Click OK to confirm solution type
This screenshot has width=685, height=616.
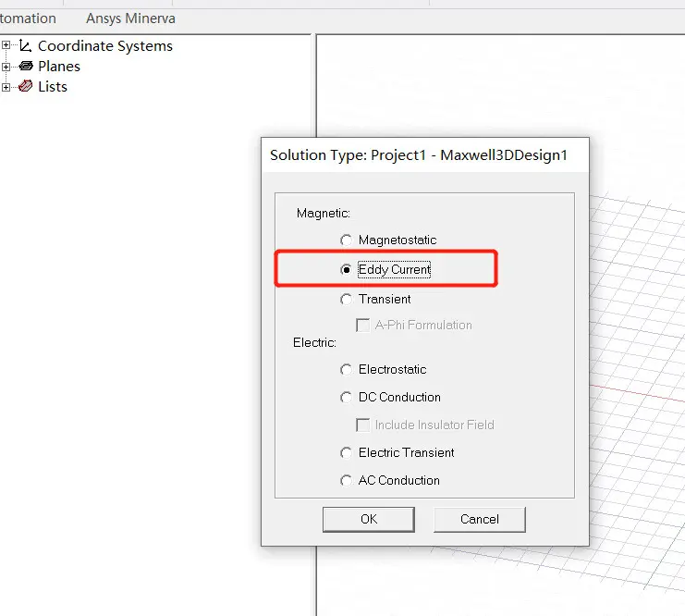(369, 520)
